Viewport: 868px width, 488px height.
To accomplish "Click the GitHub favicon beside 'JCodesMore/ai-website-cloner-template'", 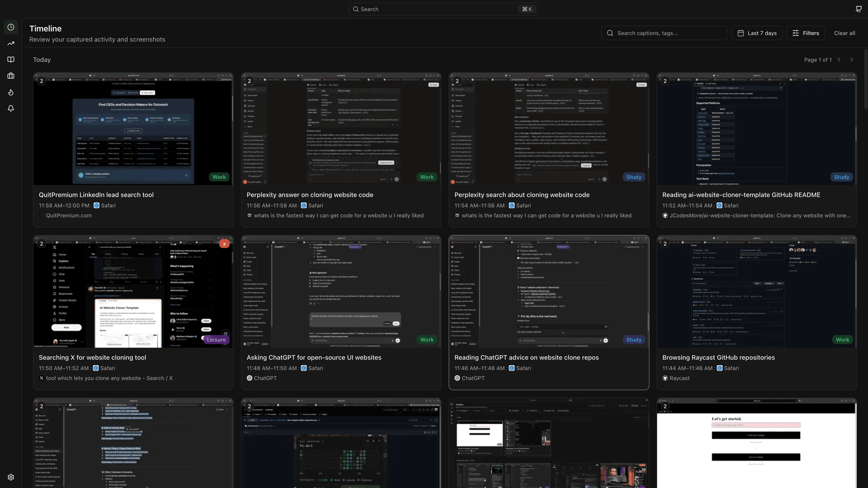I will (665, 216).
